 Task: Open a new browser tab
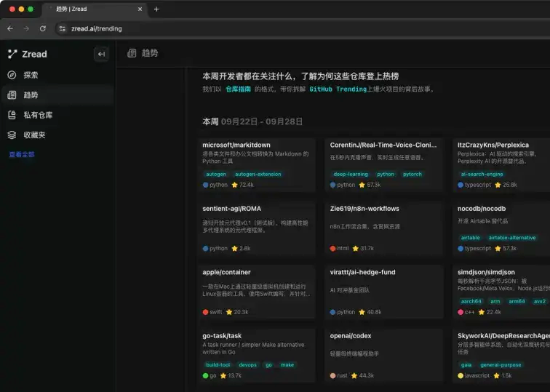pos(156,9)
